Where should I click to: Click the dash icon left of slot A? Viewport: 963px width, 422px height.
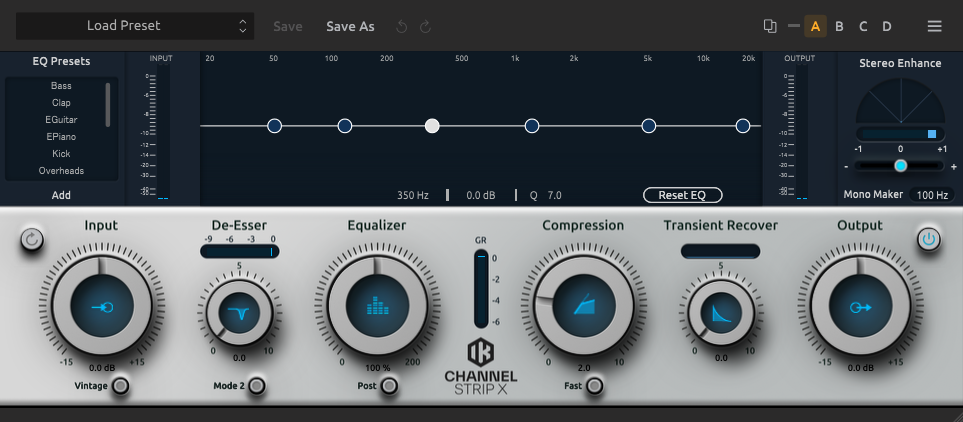coord(793,26)
